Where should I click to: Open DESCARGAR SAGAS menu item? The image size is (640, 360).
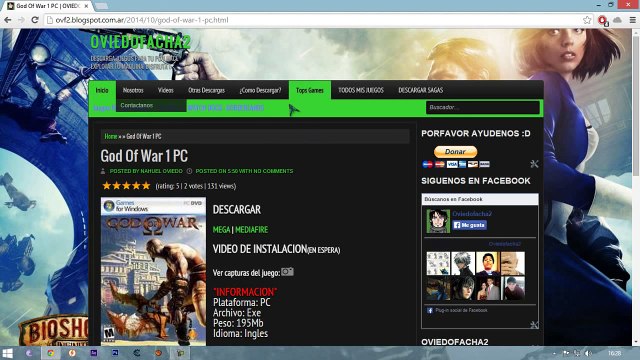point(420,90)
